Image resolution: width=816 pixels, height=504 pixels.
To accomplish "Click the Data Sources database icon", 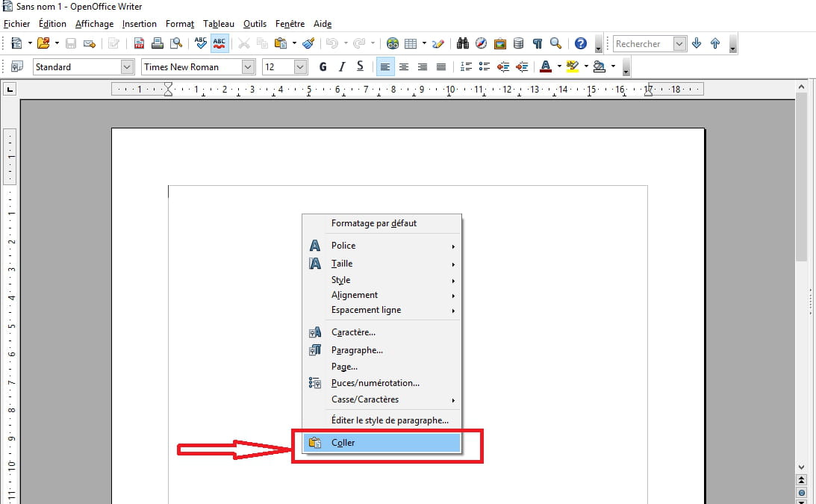I will point(519,44).
